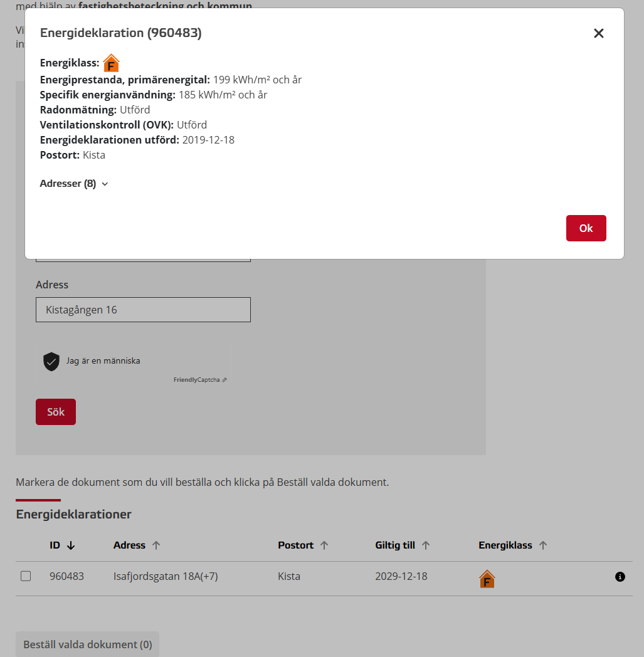Screen dimensions: 644x657
Task: Click Beställ valda dokument (0) button
Action: [x=87, y=644]
